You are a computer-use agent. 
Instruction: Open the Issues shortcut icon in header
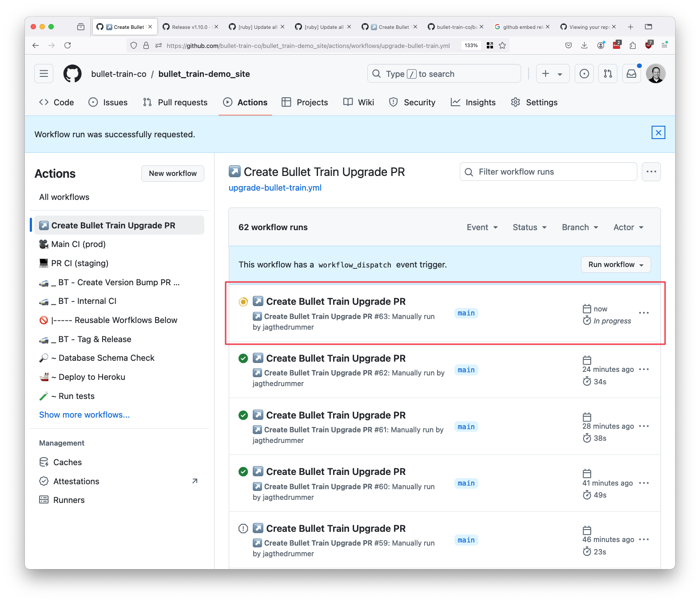(584, 74)
